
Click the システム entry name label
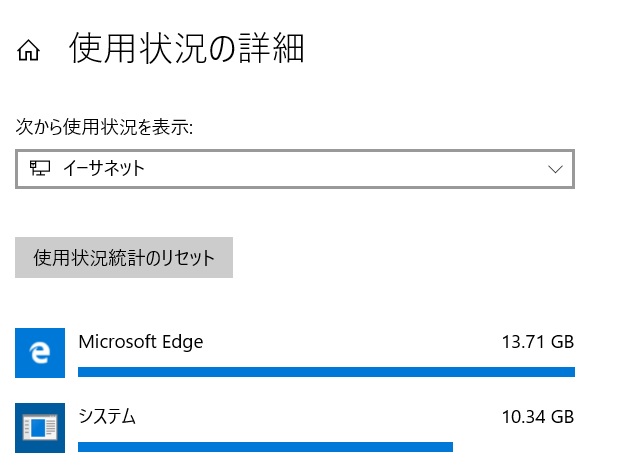coord(107,417)
